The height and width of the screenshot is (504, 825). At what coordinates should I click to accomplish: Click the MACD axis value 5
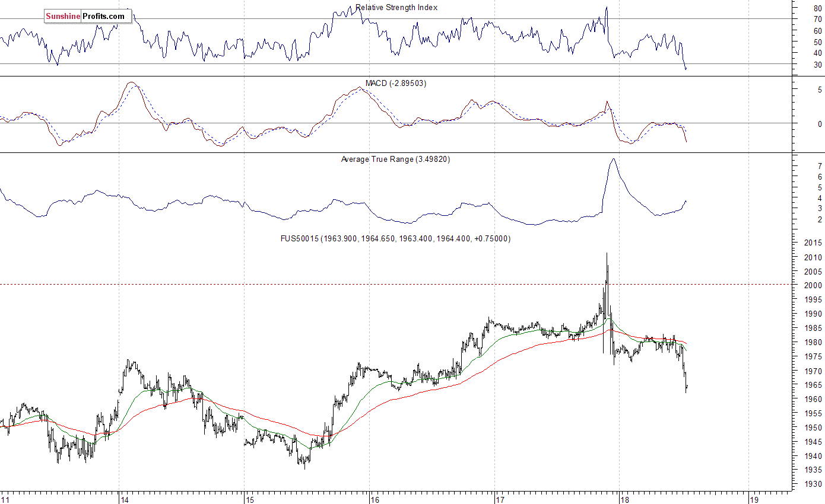pos(820,90)
